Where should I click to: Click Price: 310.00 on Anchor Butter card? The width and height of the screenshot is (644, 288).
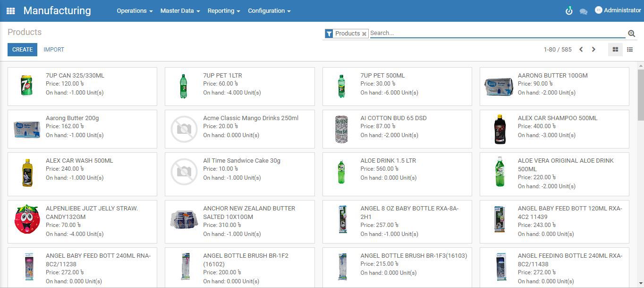pos(222,225)
